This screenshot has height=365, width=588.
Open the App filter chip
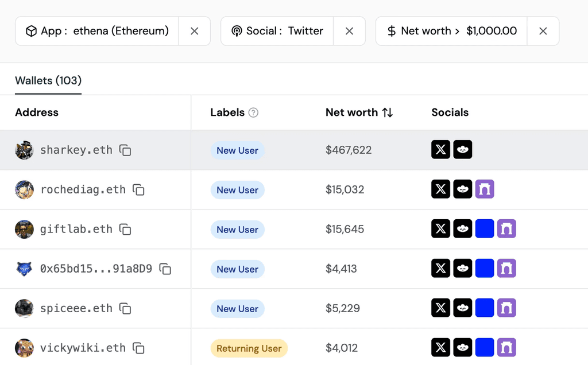coord(97,31)
